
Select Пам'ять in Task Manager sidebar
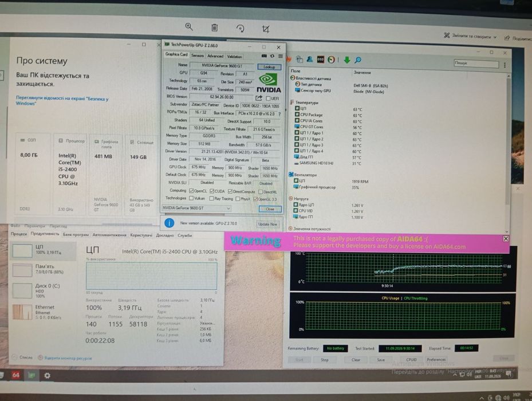[x=43, y=269]
